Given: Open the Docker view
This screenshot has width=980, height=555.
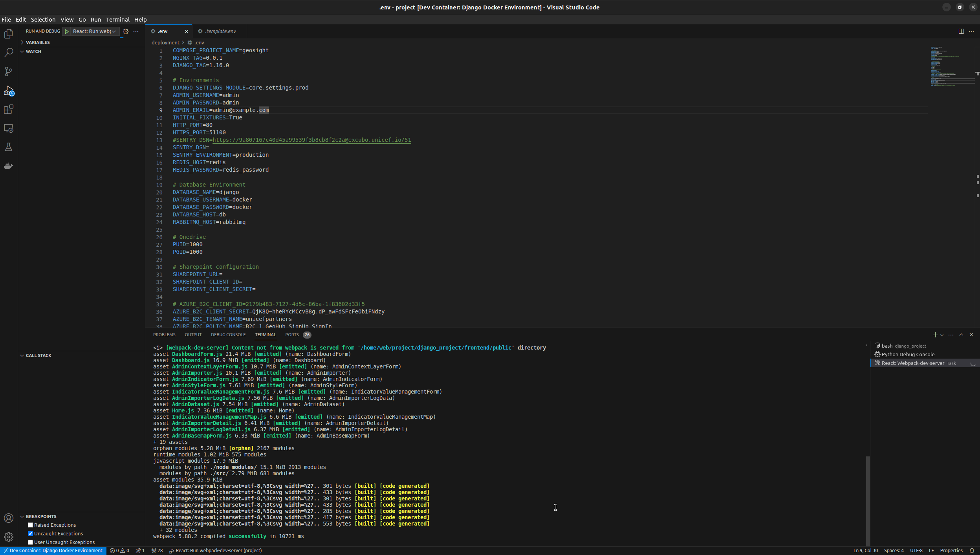Looking at the screenshot, I should pos(9,166).
